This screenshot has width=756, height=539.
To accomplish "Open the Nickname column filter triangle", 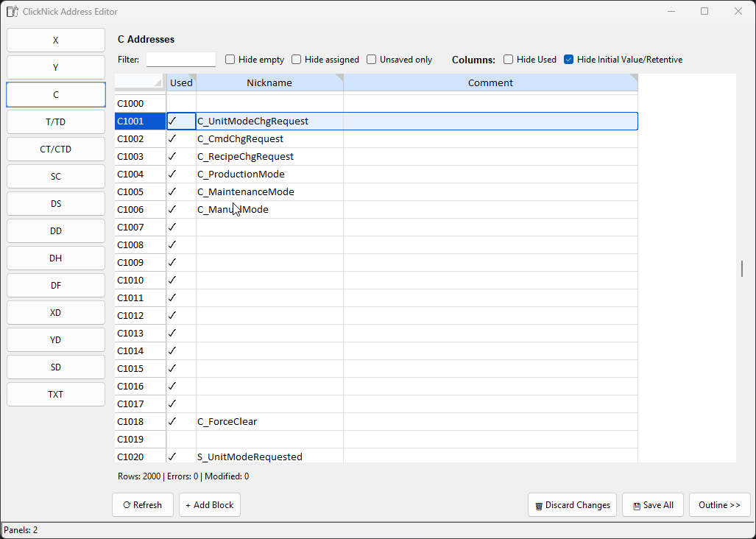I will (x=339, y=77).
